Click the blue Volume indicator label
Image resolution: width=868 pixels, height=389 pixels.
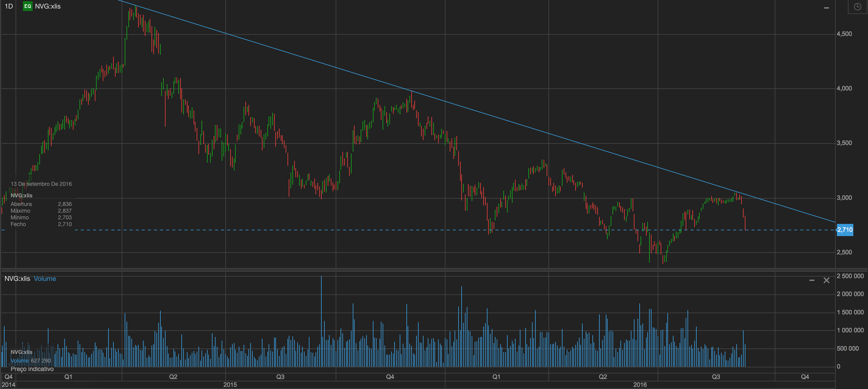[45, 278]
